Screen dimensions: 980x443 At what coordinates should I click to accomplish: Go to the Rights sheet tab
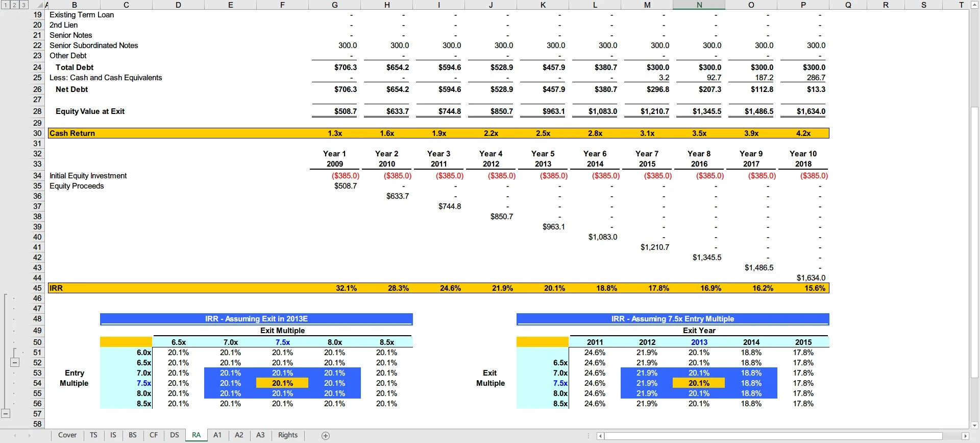coord(288,435)
